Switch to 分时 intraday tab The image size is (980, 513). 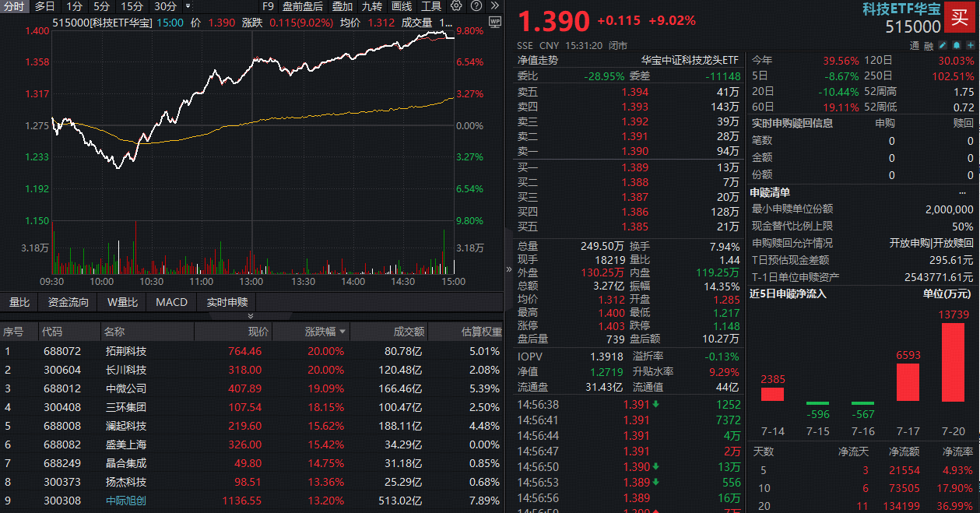pyautogui.click(x=14, y=6)
